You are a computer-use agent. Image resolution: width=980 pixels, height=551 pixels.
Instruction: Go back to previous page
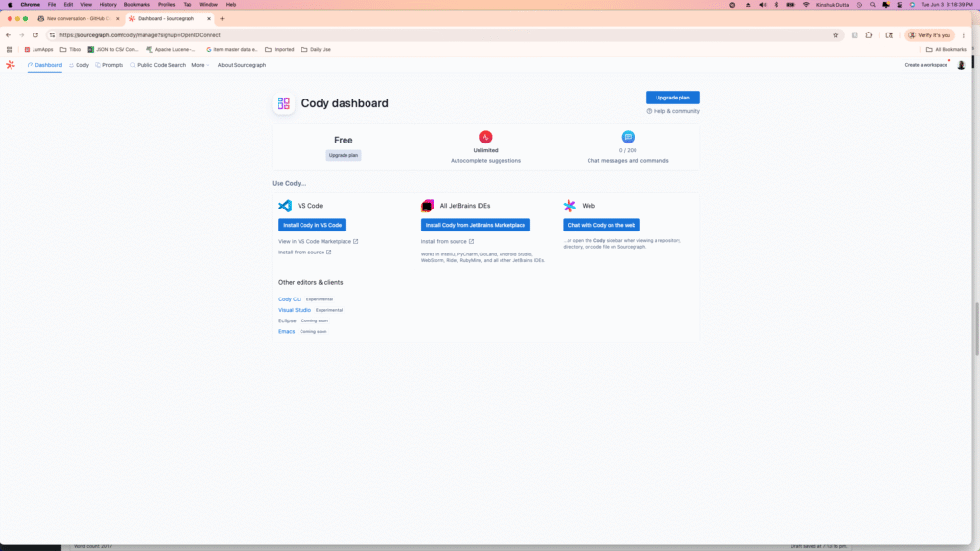pyautogui.click(x=8, y=35)
